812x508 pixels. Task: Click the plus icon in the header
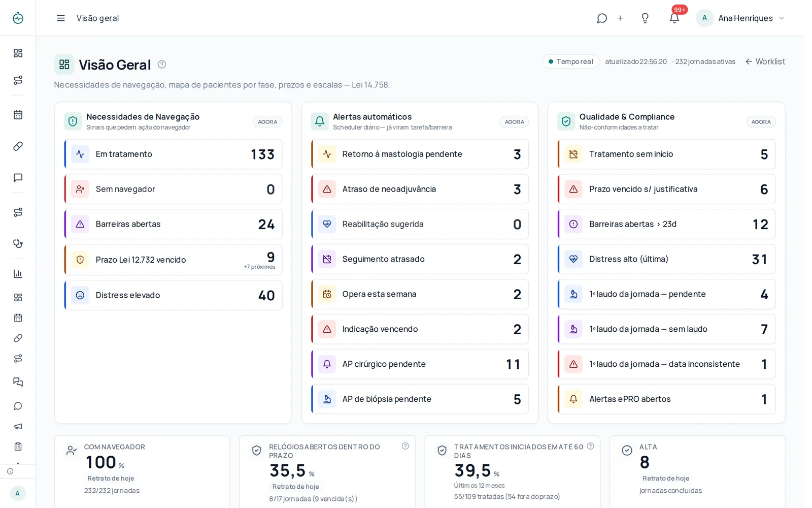(620, 18)
